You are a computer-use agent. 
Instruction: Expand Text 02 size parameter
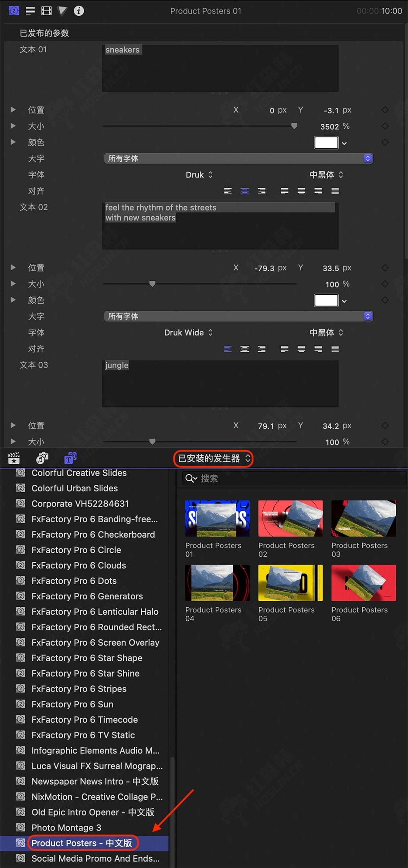click(13, 283)
